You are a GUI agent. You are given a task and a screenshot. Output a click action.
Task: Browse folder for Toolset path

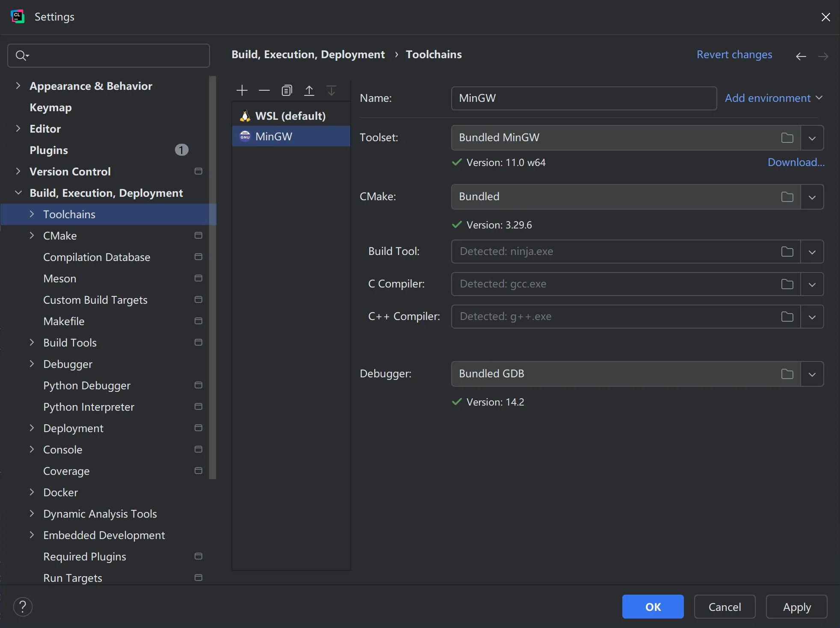[787, 138]
